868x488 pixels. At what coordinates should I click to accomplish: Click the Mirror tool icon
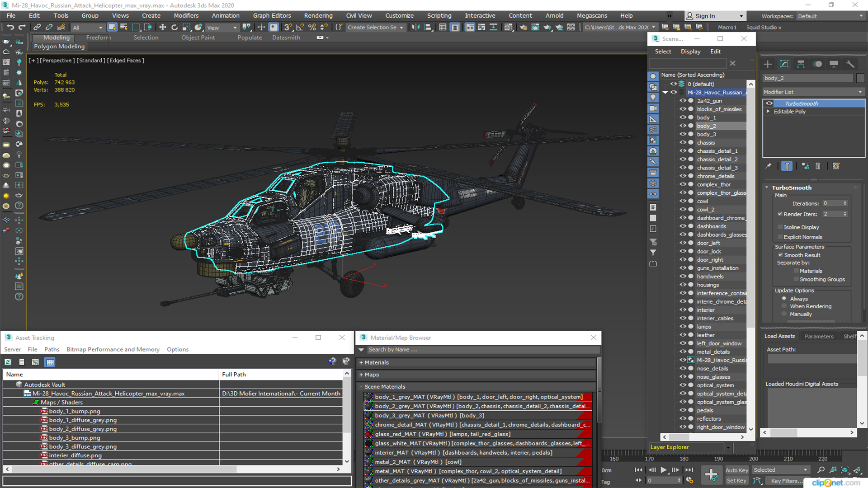(415, 27)
